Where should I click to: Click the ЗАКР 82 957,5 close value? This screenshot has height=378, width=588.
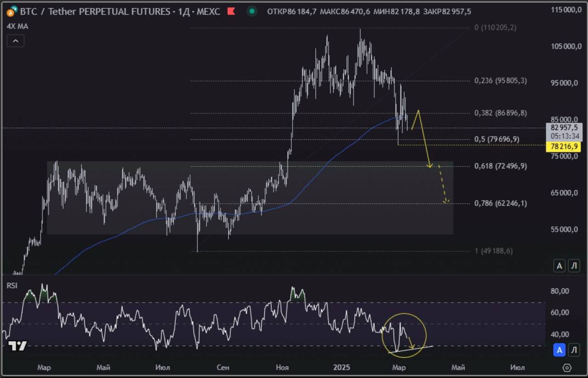click(x=447, y=11)
